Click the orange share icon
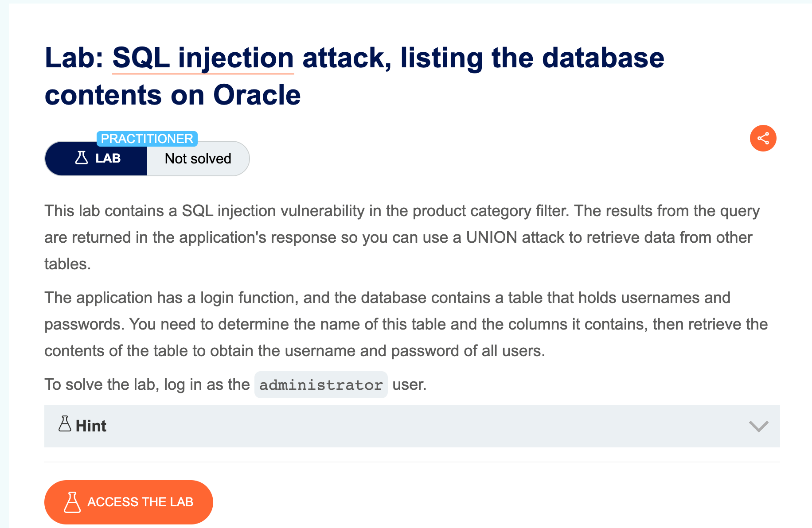This screenshot has height=528, width=812. [x=763, y=138]
